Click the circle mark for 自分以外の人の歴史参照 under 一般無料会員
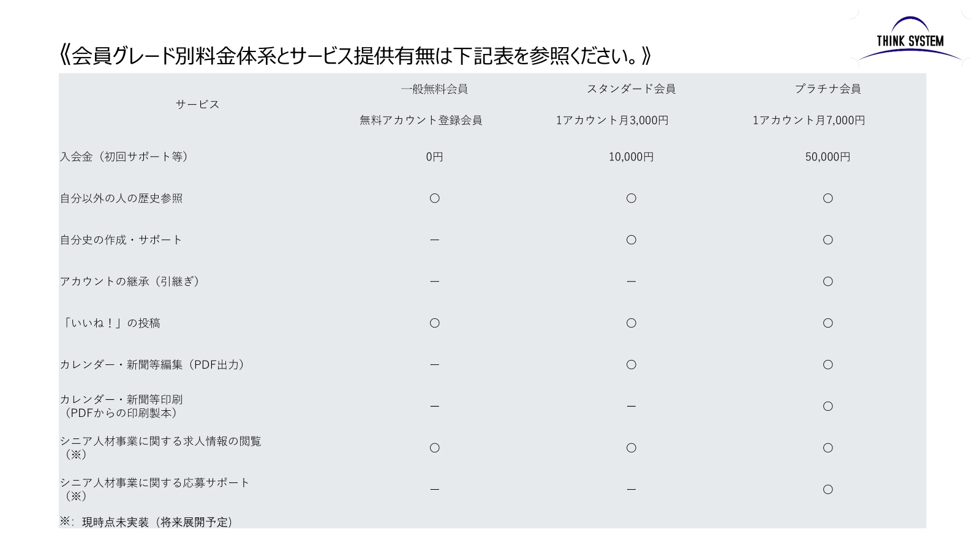Screen dimensions: 980x551 coord(434,198)
